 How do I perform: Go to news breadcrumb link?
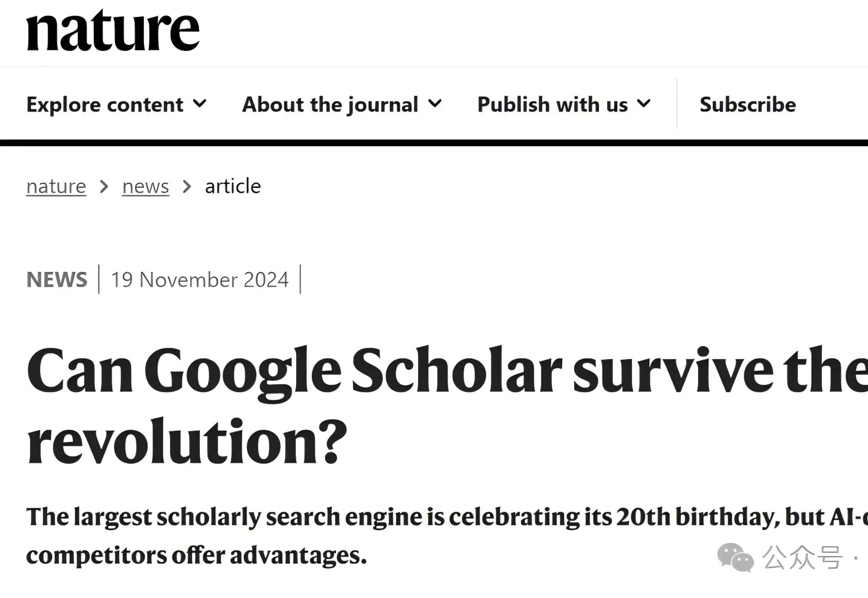pyautogui.click(x=145, y=186)
